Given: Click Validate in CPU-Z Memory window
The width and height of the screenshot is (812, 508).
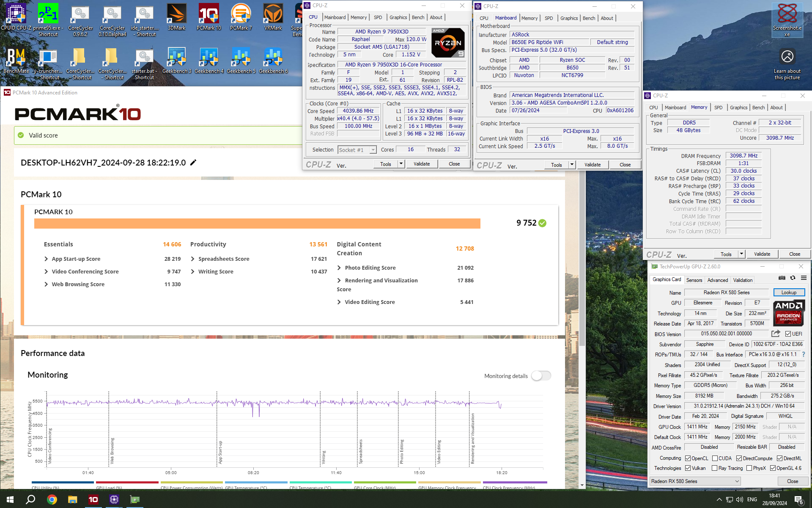Looking at the screenshot, I should (762, 254).
